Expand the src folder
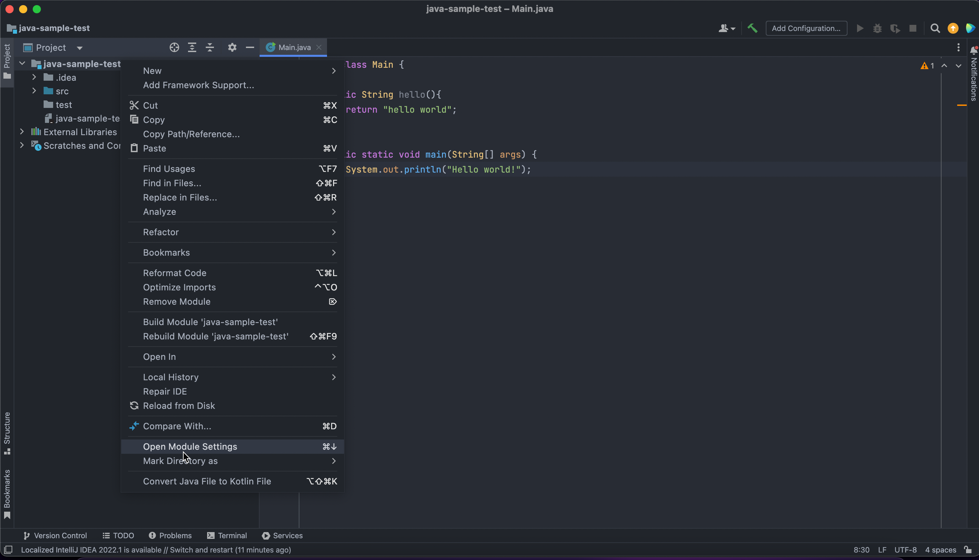The width and height of the screenshot is (979, 560). [34, 91]
